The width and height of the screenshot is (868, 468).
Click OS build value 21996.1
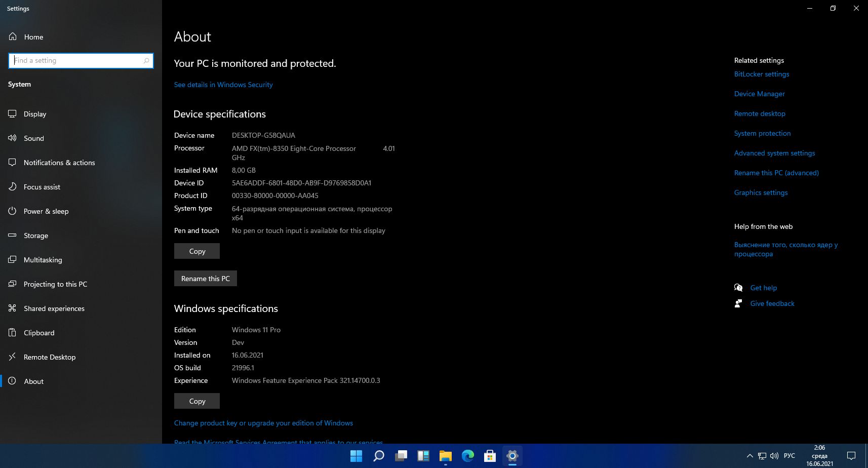tap(243, 368)
